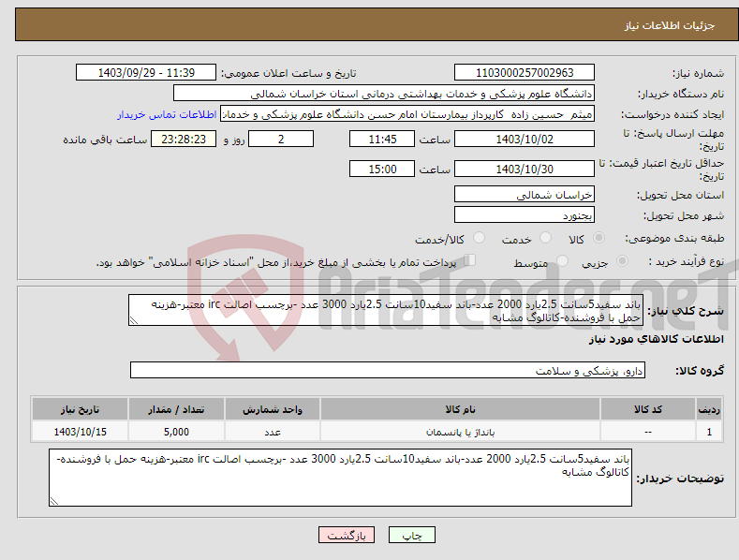
Task: Click the announcement date field 1403/09/29 - 11:39
Action: (x=145, y=73)
